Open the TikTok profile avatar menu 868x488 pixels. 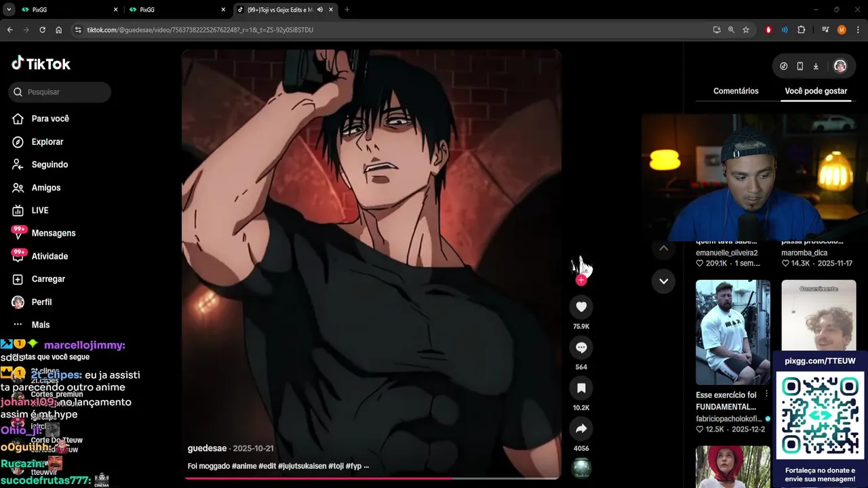[x=840, y=66]
